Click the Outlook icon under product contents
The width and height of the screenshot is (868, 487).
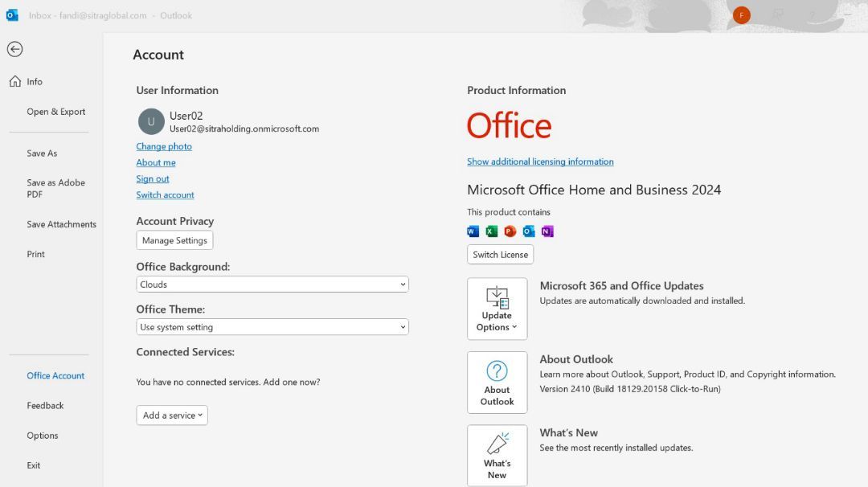coord(529,231)
